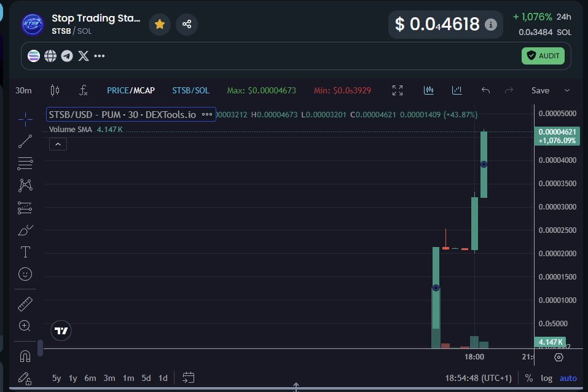Click the trade marker on first green candle
Image resolution: width=588 pixels, height=392 pixels.
click(436, 288)
